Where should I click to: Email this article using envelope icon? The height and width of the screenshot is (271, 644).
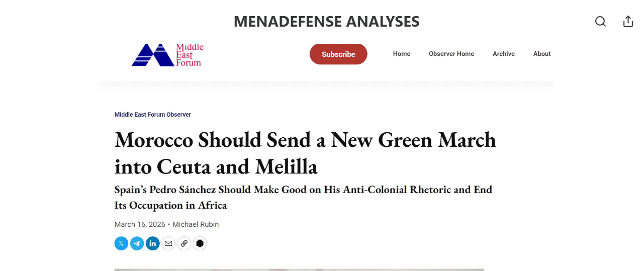[x=168, y=243]
